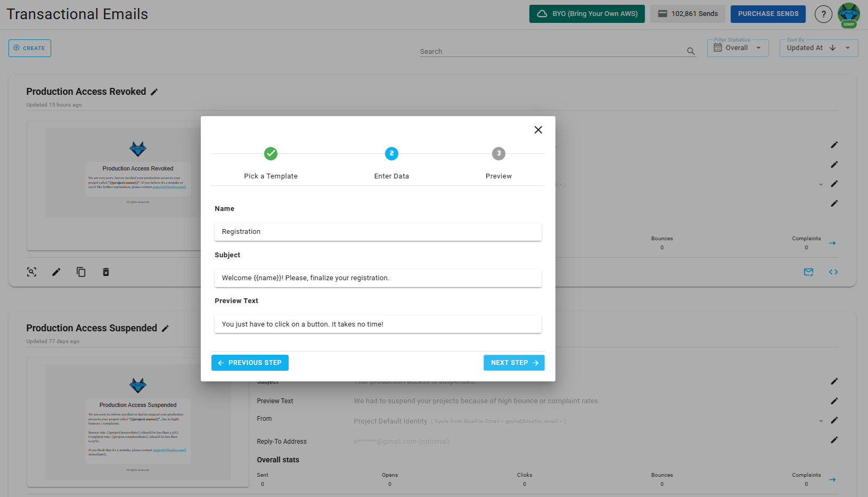This screenshot has width=868, height=497.
Task: Go back to the Pick a Template step
Action: pos(271,154)
